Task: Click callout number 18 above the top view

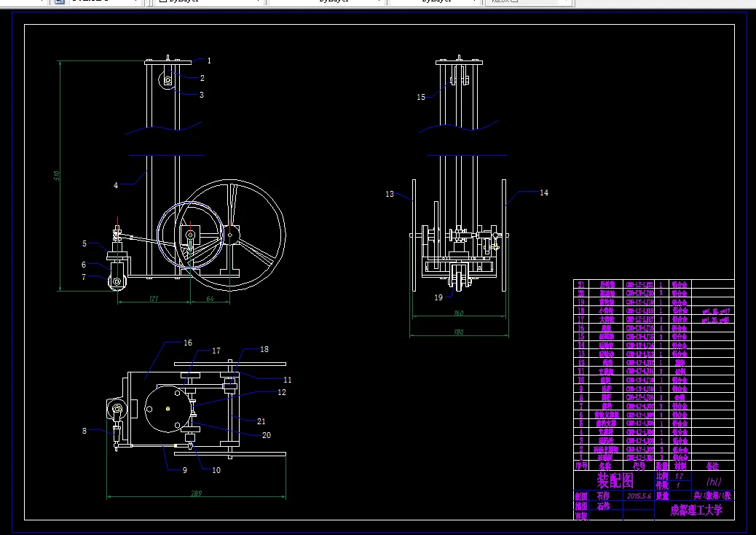Action: click(264, 349)
